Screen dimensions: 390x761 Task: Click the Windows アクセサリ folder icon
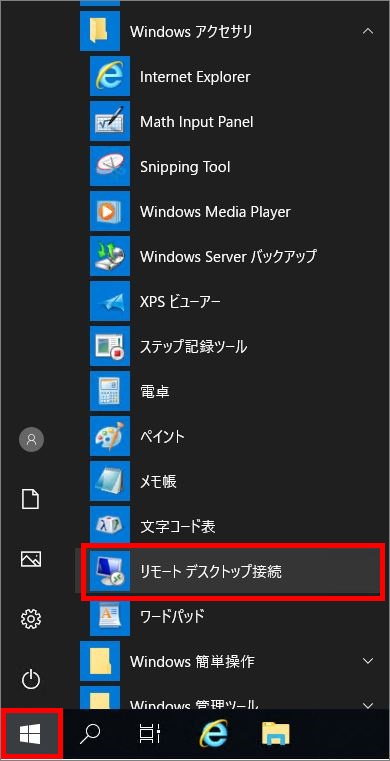tap(100, 31)
